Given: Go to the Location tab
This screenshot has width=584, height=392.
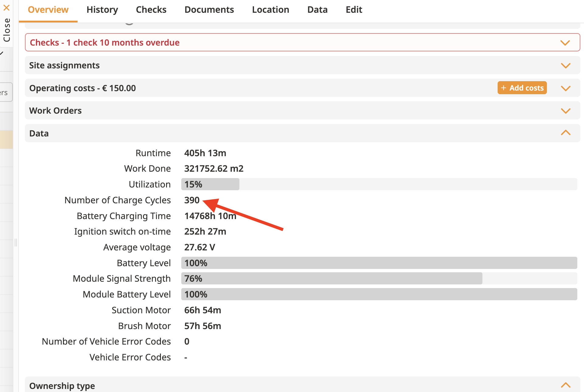Looking at the screenshot, I should click(x=270, y=10).
